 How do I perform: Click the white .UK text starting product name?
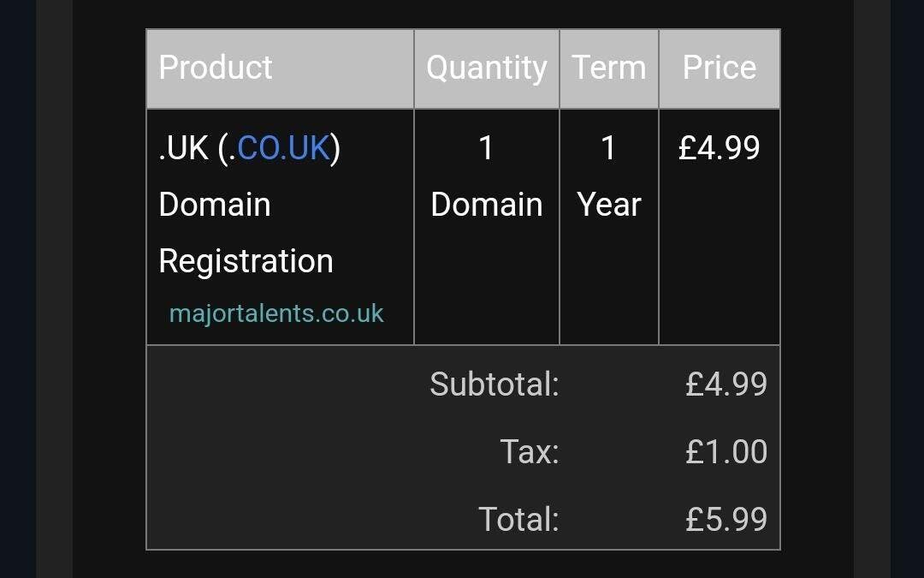(x=183, y=148)
